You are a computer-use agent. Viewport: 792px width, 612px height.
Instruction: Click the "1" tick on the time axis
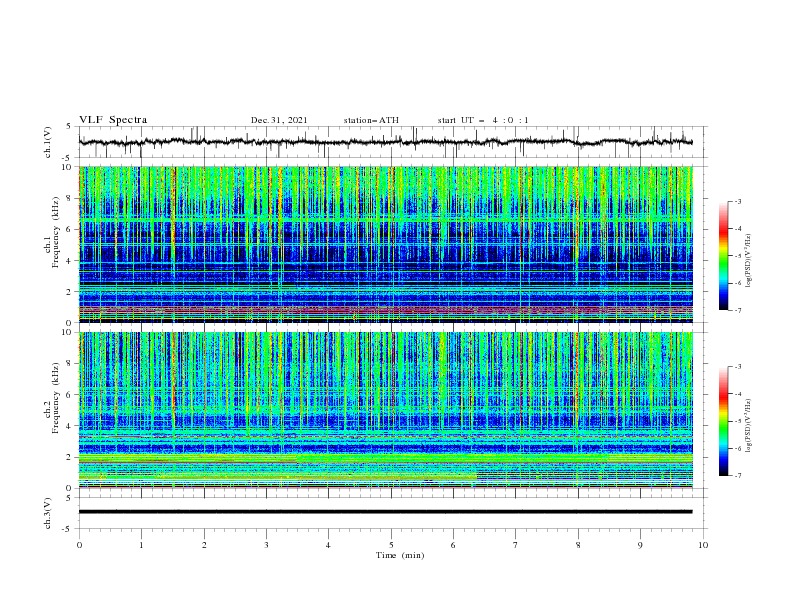point(141,545)
